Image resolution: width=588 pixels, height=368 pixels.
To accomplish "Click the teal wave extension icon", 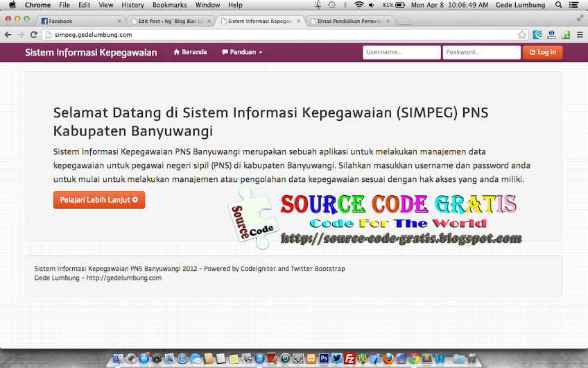I will [537, 35].
